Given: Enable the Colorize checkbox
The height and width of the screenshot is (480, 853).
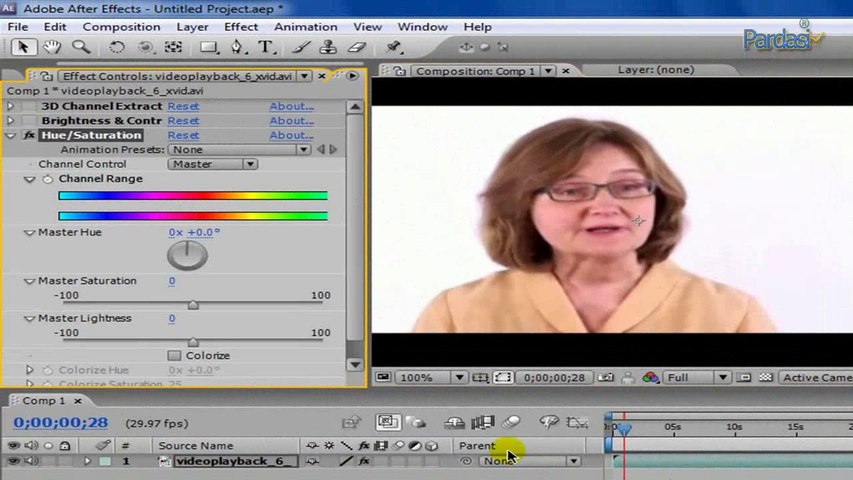Looking at the screenshot, I should click(x=174, y=356).
